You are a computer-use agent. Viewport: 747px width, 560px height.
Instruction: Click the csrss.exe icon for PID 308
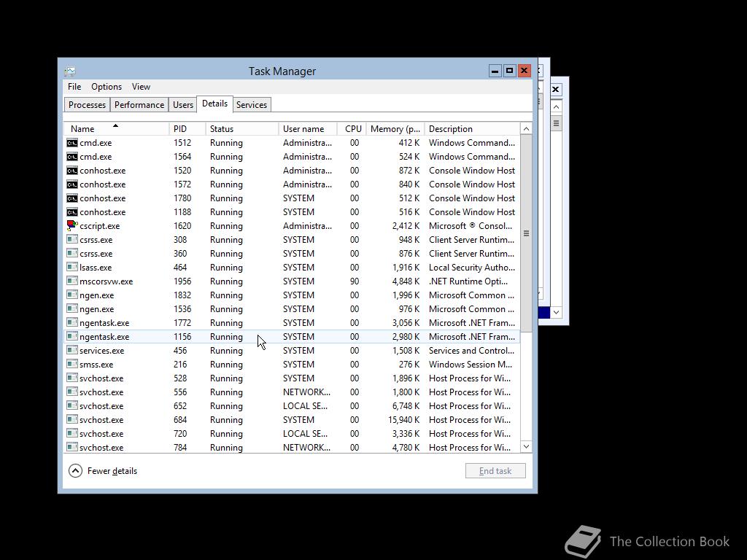click(x=72, y=239)
